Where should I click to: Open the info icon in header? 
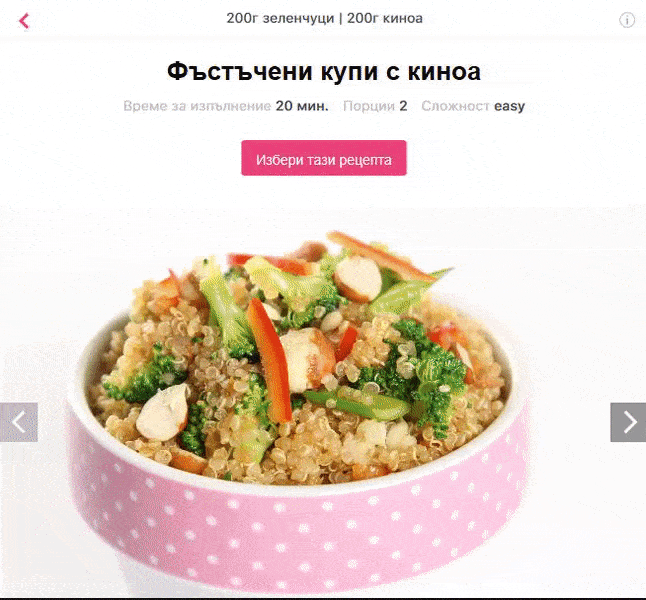(x=627, y=20)
